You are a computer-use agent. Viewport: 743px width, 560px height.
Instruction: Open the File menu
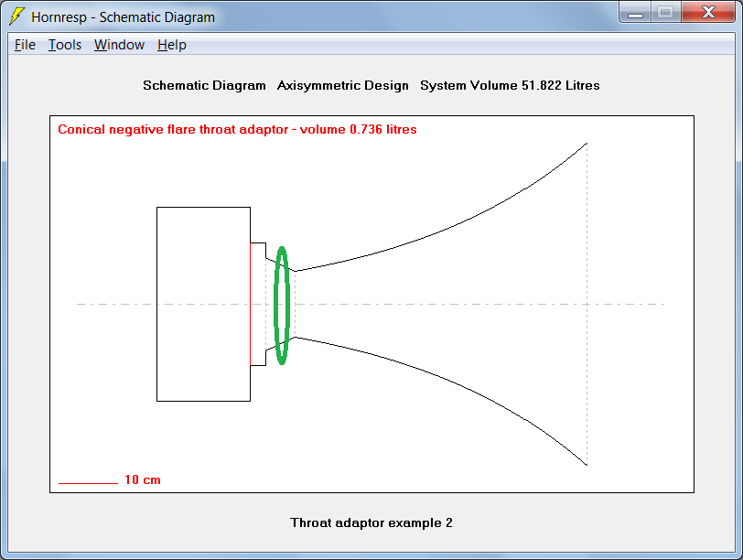[25, 45]
